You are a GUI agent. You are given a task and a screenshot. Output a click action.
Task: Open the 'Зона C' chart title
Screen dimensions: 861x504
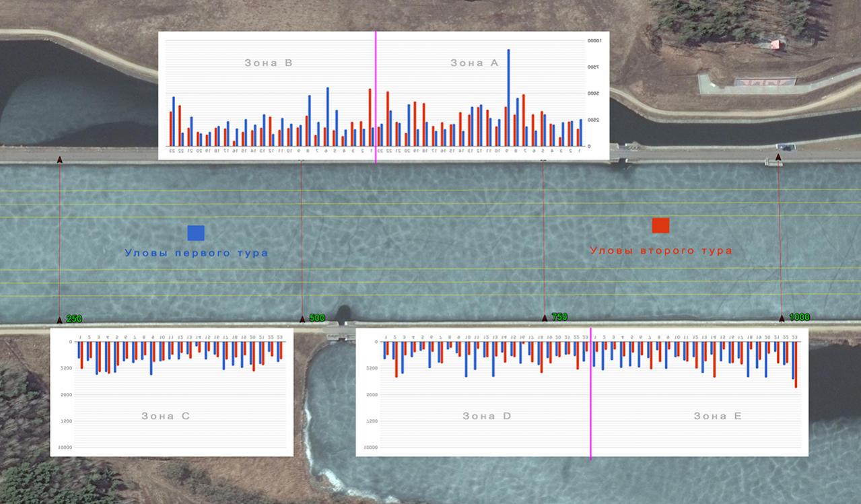[x=166, y=416]
